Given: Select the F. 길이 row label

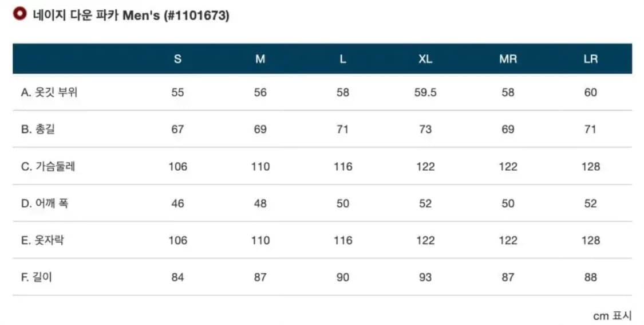Looking at the screenshot, I should 37,277.
